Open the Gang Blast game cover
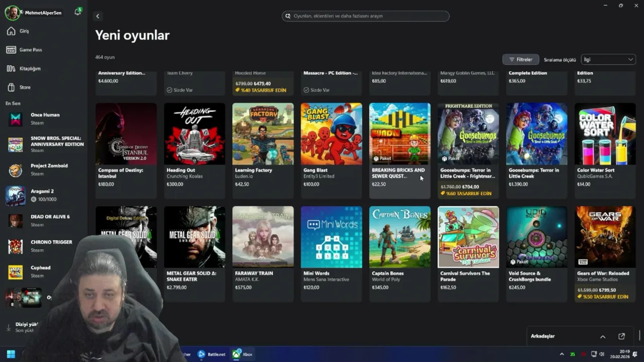644x362 pixels. tap(331, 134)
